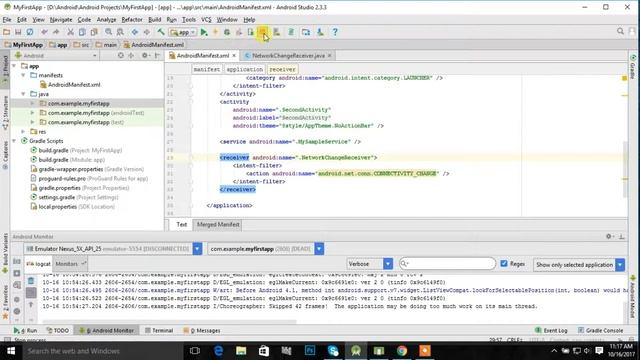Open the Emulator Nexus_5X_API_25 device dropdown

(197, 249)
